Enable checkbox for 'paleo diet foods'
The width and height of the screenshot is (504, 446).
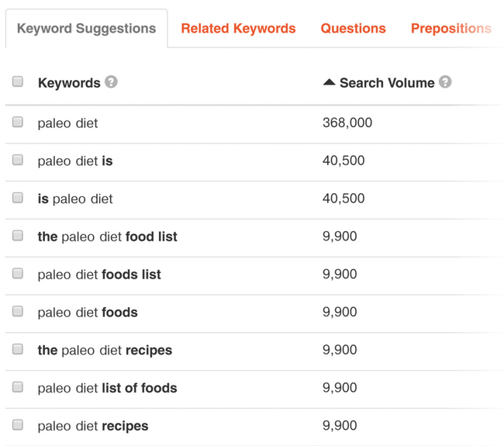18,311
